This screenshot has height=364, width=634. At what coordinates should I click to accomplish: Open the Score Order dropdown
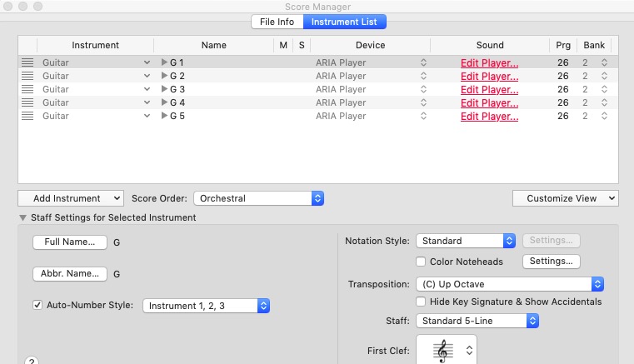258,198
